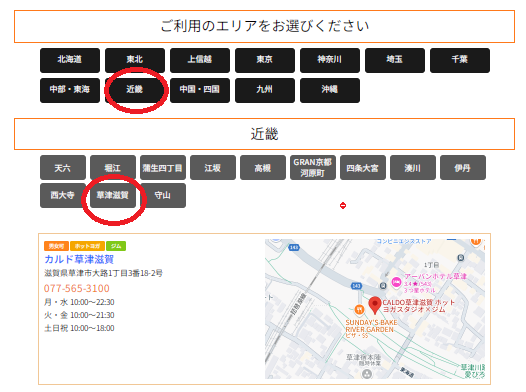Image resolution: width=526 pixels, height=392 pixels.
Task: Click the small red no-entry marker icon
Action: pos(343,206)
